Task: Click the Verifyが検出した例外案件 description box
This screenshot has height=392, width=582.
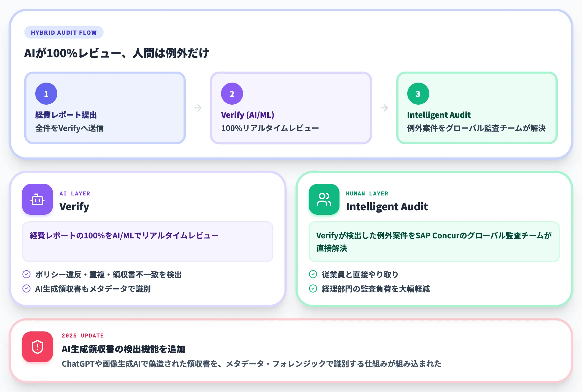Action: (x=434, y=242)
